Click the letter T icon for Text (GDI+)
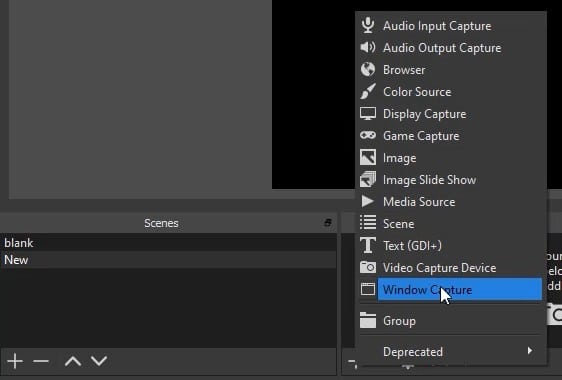This screenshot has width=562, height=380. 368,246
